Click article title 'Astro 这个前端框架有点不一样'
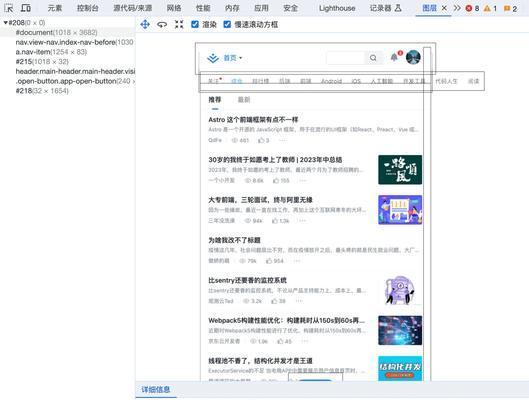 point(253,119)
